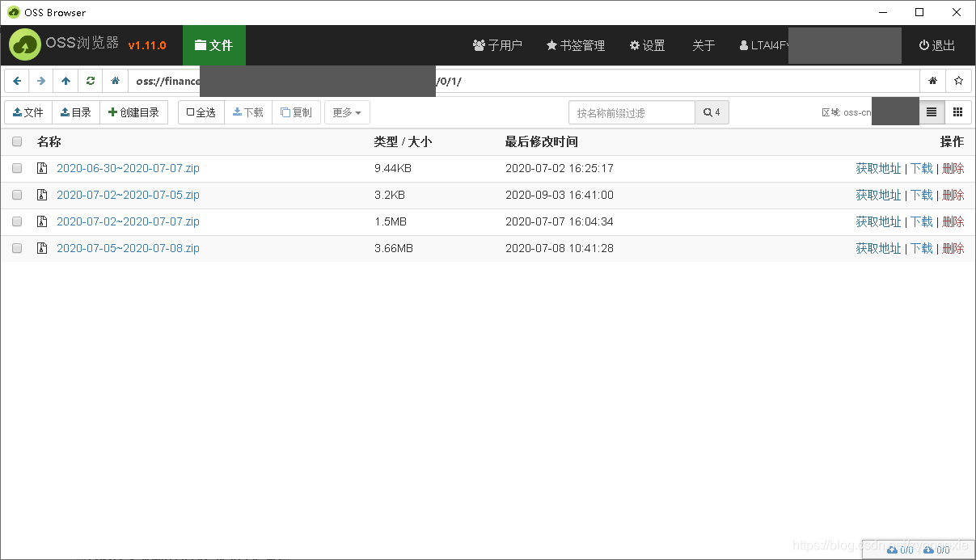Viewport: 976px width, 560px height.
Task: Select the list view layout icon
Action: click(931, 112)
